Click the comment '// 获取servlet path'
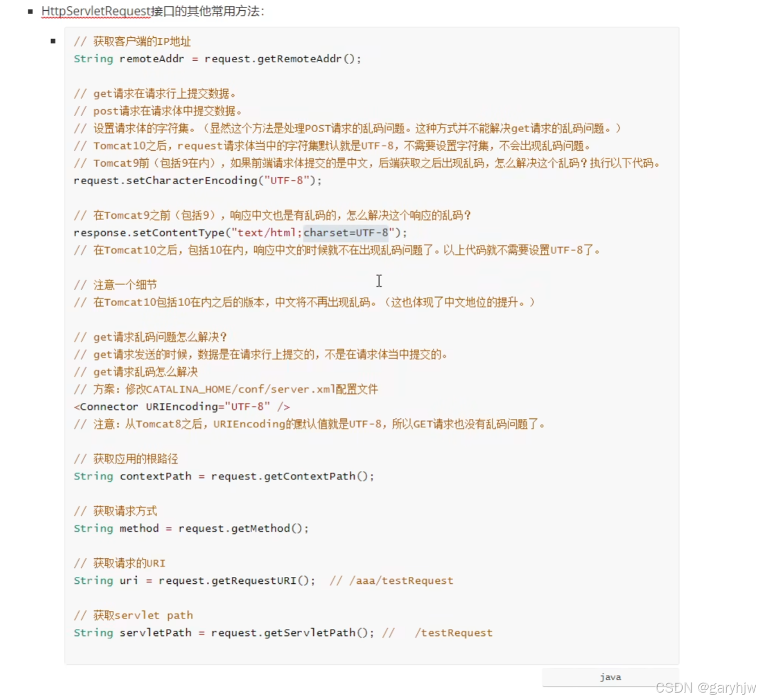Image resolution: width=758 pixels, height=700 pixels. pos(134,615)
